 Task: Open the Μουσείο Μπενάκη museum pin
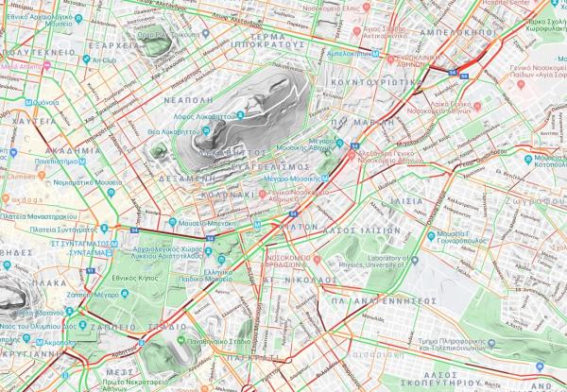pyautogui.click(x=173, y=222)
